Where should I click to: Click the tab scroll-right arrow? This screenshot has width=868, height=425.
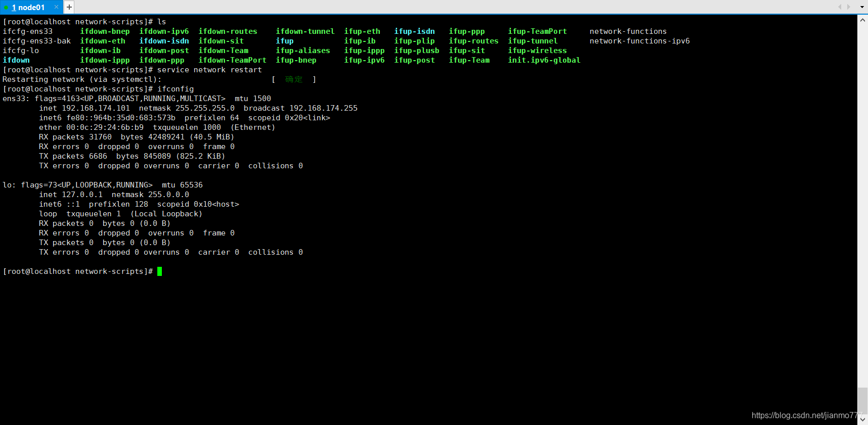[848, 7]
